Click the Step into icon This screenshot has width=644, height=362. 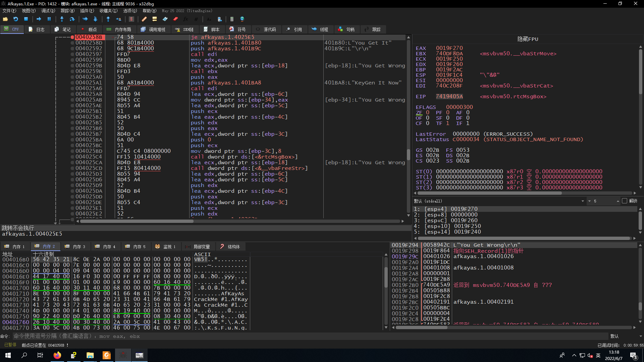[x=62, y=19]
